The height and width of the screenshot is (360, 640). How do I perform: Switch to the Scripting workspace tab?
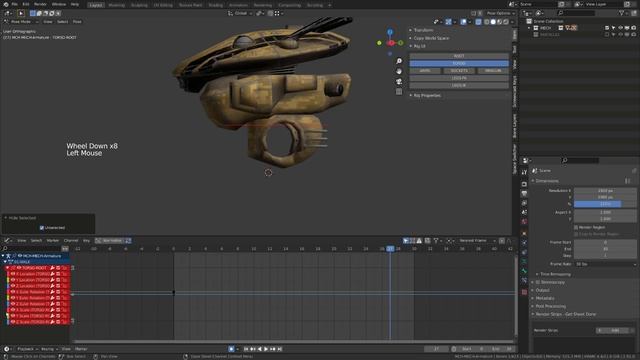coord(315,5)
